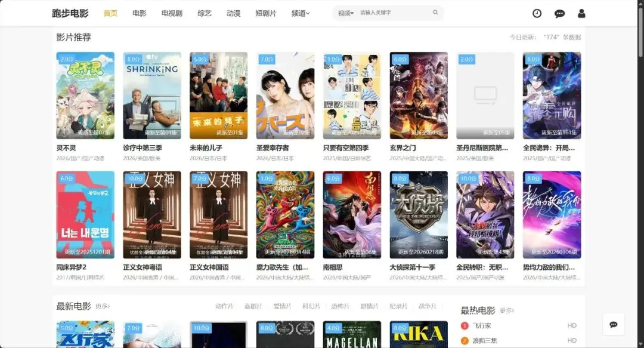
Task: Open the 飞行家 poster in latest movies
Action: (x=85, y=334)
